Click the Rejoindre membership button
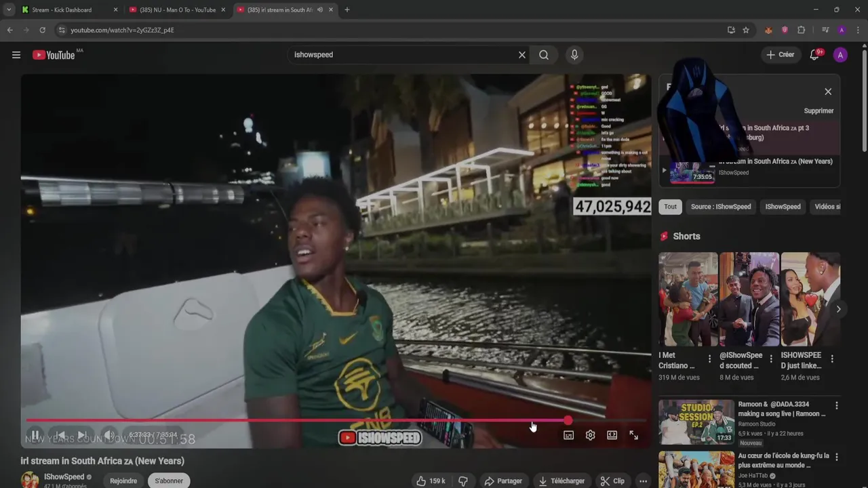868x488 pixels. (x=123, y=481)
